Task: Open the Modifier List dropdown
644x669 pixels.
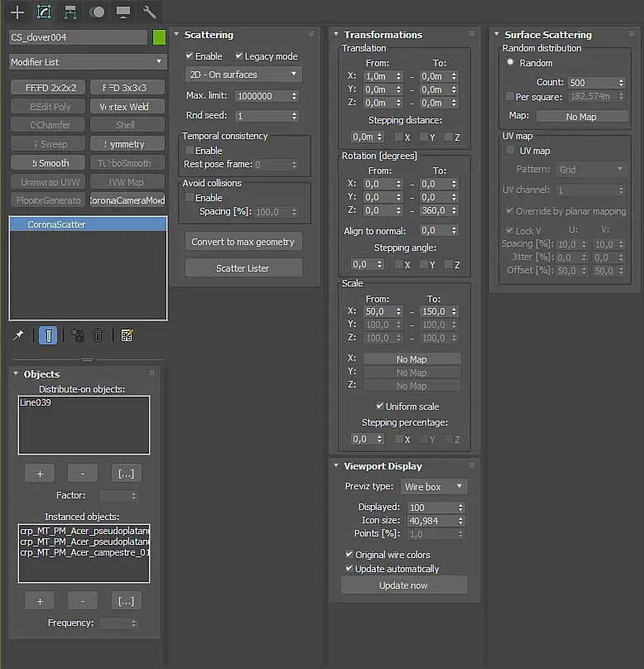Action: pos(88,62)
